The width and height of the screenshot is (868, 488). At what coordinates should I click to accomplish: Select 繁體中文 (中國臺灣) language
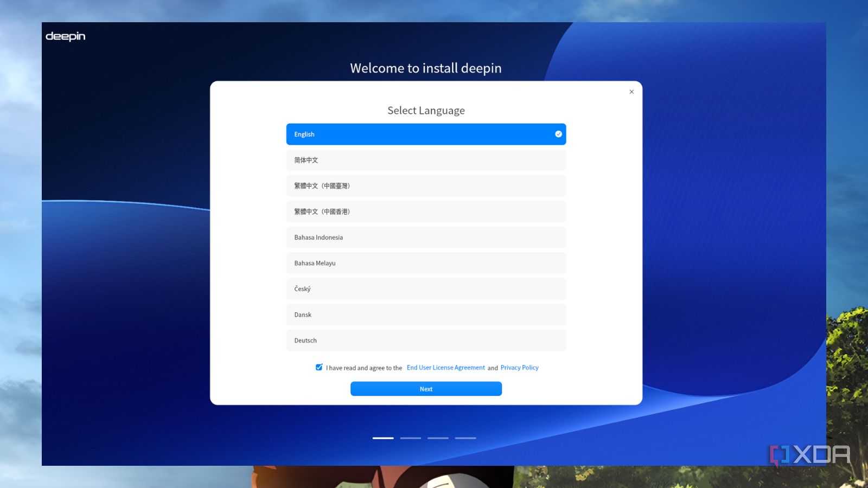tap(426, 186)
